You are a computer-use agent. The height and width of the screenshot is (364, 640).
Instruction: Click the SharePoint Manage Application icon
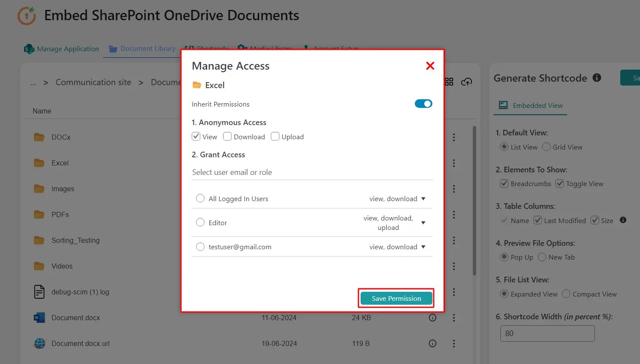29,49
